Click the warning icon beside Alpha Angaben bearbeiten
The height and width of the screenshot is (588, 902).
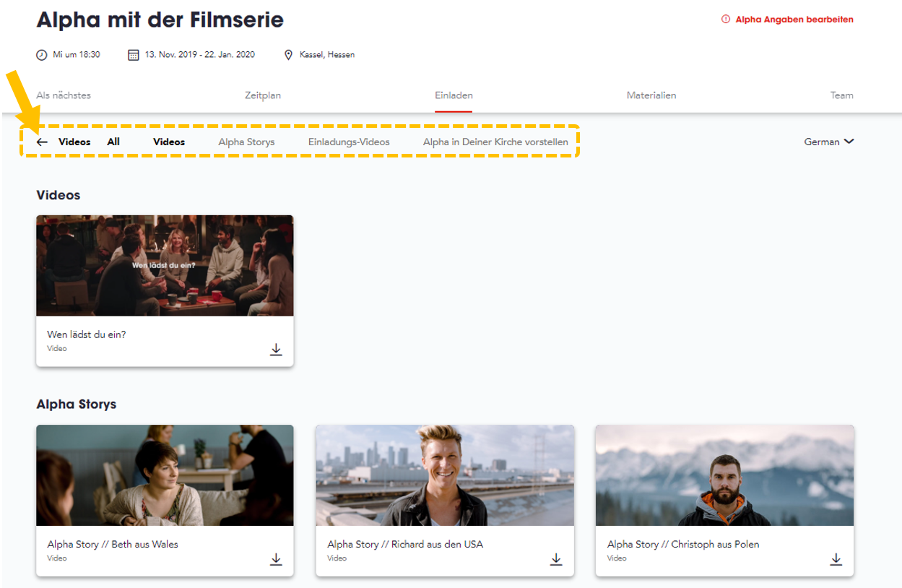click(726, 20)
